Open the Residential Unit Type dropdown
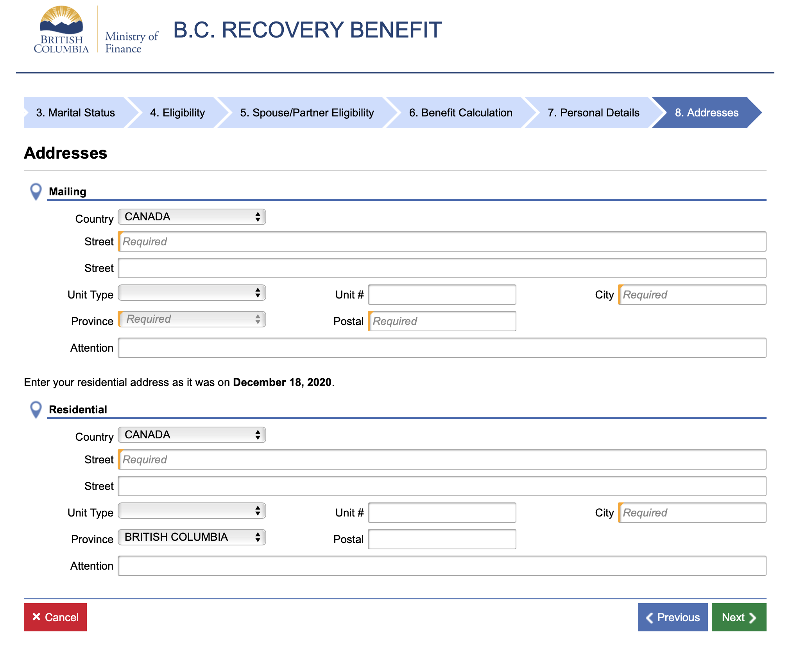 [192, 511]
